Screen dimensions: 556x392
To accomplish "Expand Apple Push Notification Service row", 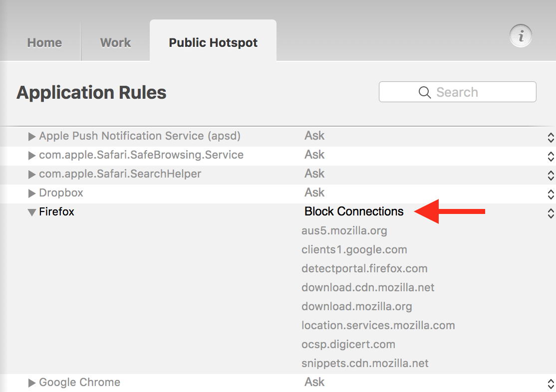I will click(31, 137).
